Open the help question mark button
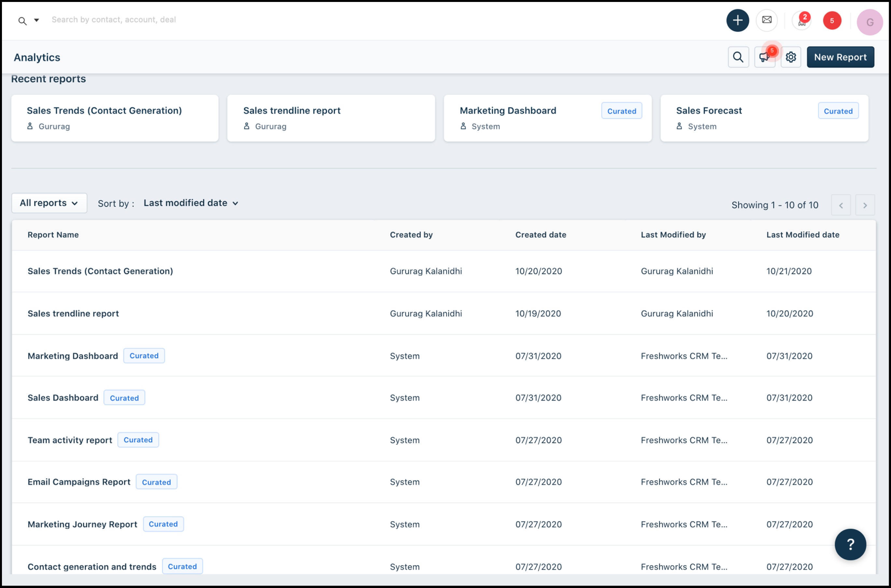 tap(850, 544)
